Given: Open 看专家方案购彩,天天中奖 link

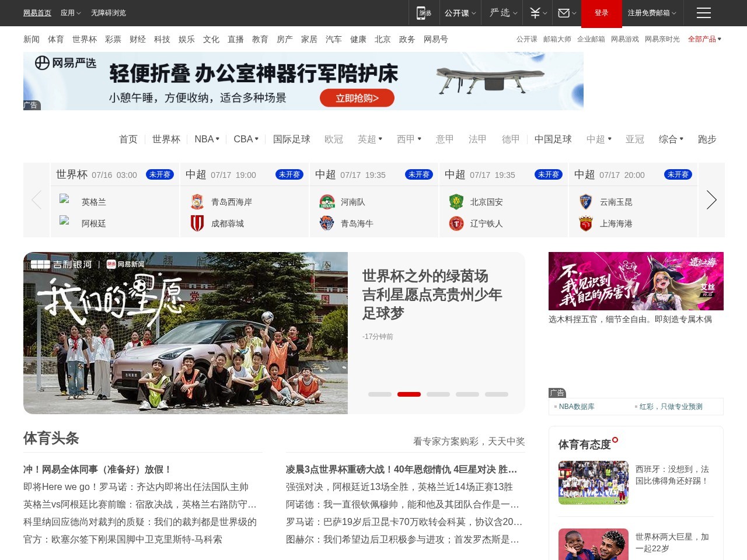Looking at the screenshot, I should 469,442.
